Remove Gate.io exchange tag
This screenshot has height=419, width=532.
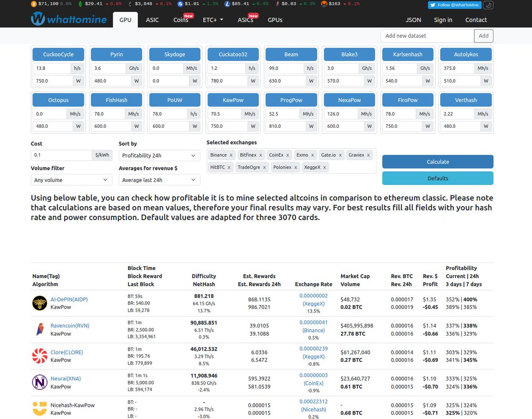340,155
